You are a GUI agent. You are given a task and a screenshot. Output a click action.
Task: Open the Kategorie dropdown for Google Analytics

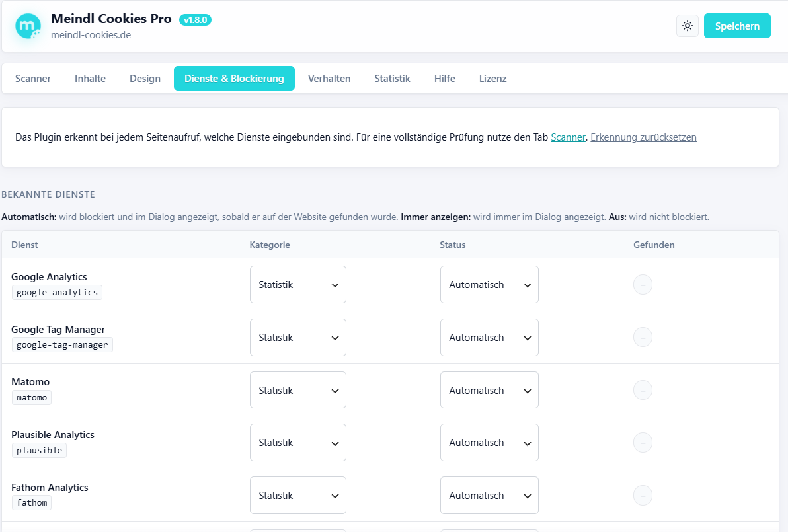point(298,285)
